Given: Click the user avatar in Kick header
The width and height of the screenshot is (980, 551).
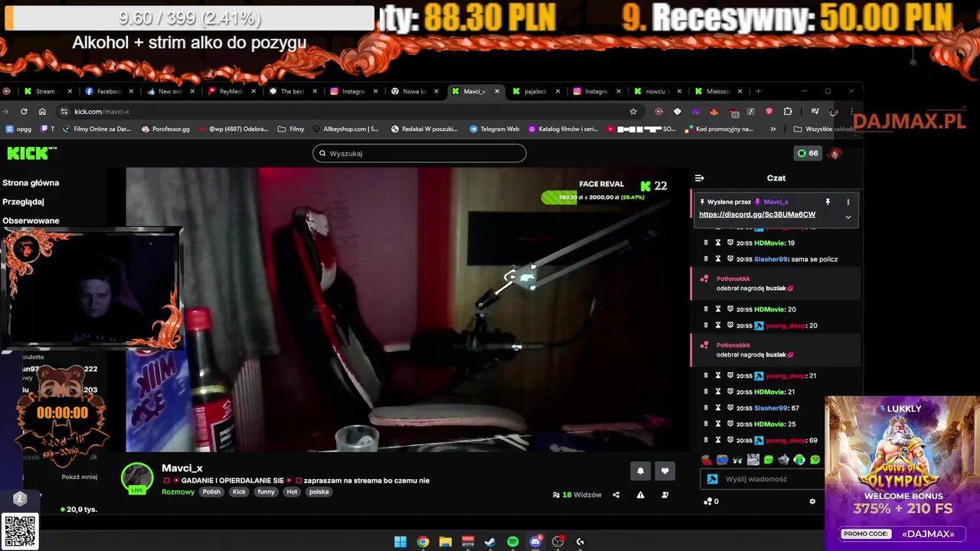Looking at the screenshot, I should point(835,153).
